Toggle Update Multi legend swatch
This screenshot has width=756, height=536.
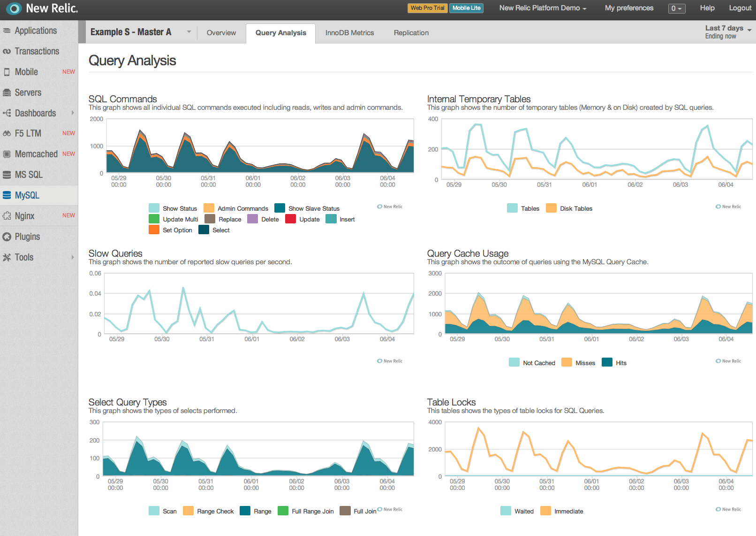click(154, 219)
